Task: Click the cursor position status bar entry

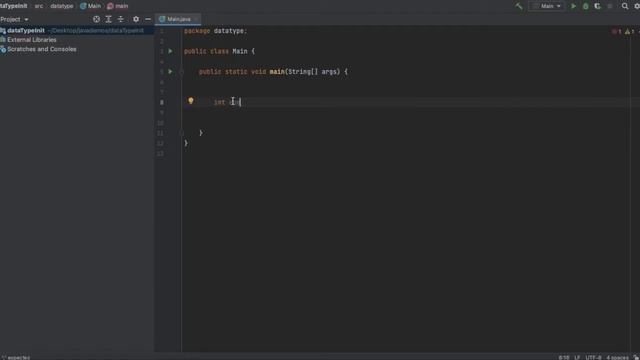Action: point(564,358)
